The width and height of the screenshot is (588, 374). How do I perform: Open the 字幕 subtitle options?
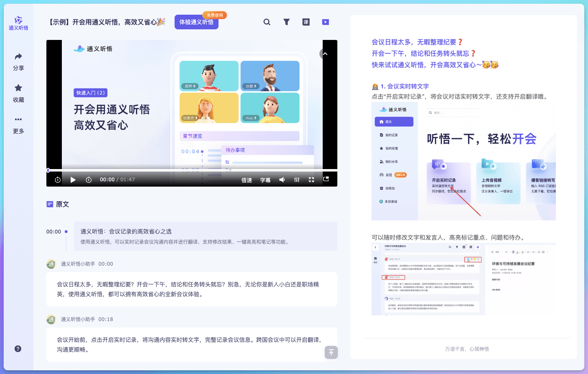pyautogui.click(x=265, y=180)
